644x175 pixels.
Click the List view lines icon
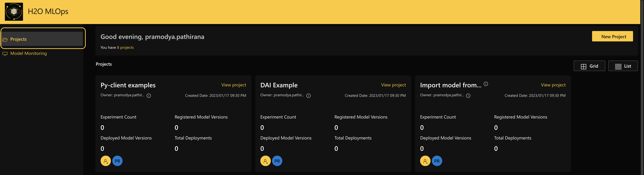point(618,66)
